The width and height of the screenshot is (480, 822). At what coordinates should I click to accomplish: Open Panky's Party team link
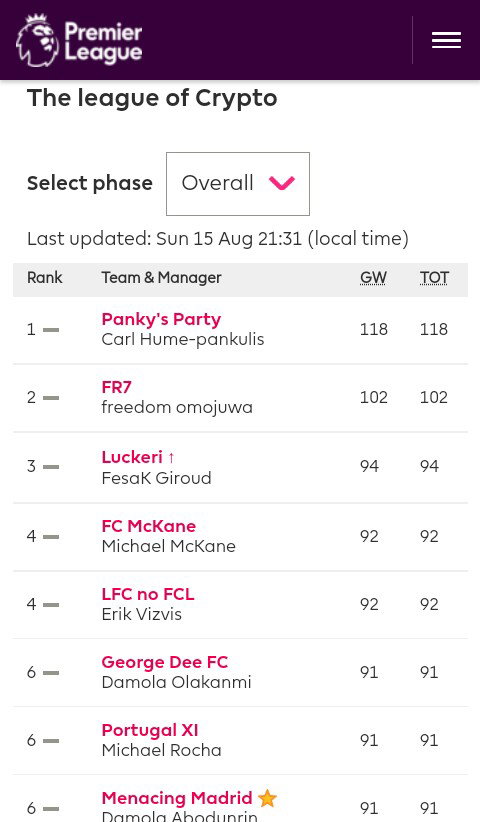[x=161, y=319]
